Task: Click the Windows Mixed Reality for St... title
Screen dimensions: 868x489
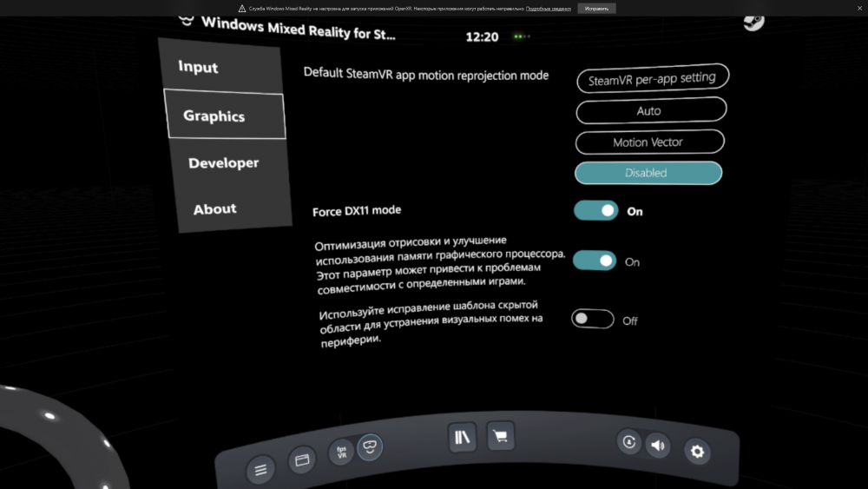Action: 299,29
